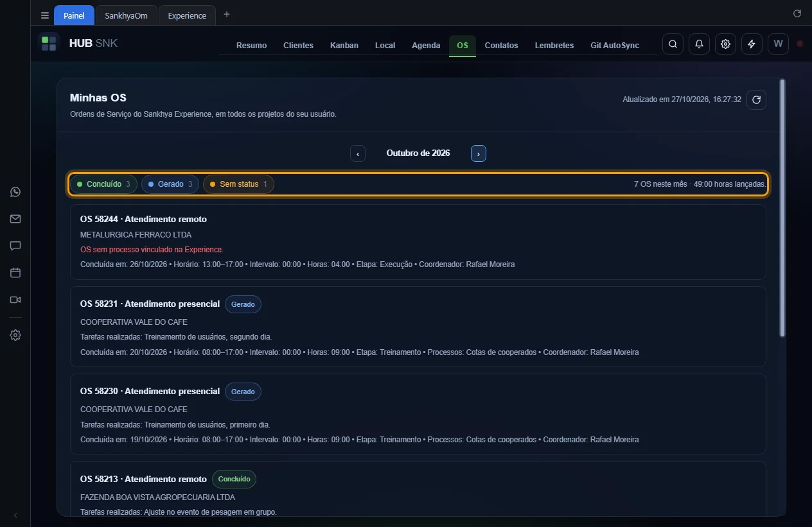Add a new tab with plus icon

(x=226, y=15)
